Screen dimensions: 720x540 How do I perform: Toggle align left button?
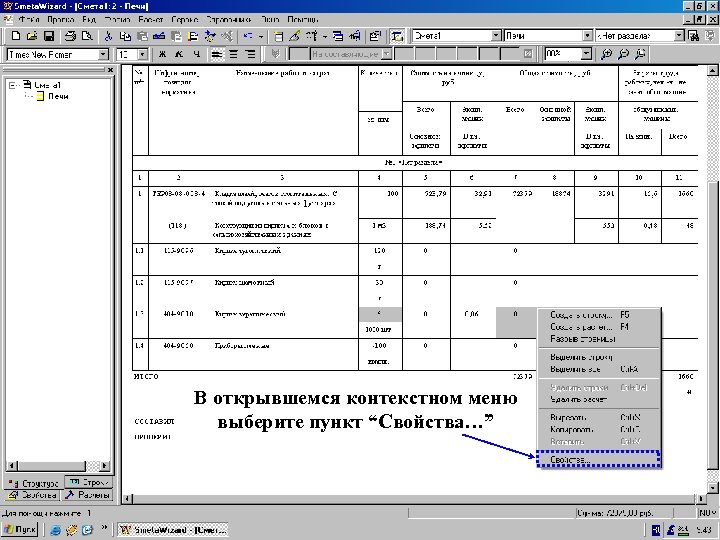217,54
